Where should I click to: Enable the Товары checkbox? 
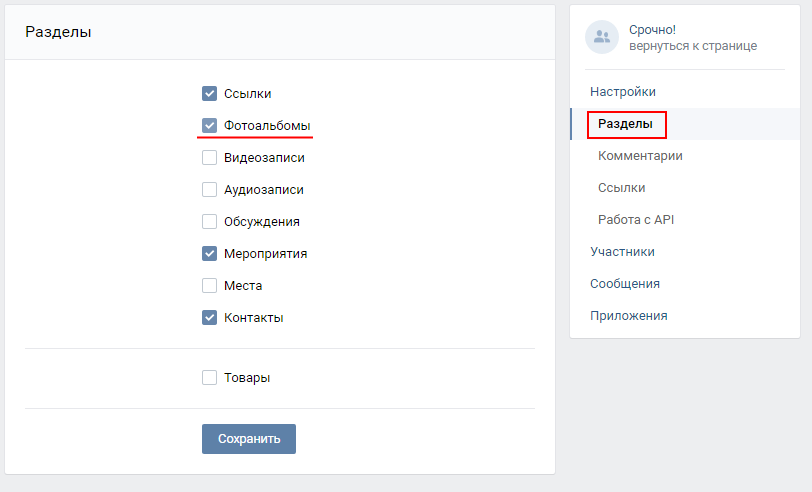[x=209, y=378]
